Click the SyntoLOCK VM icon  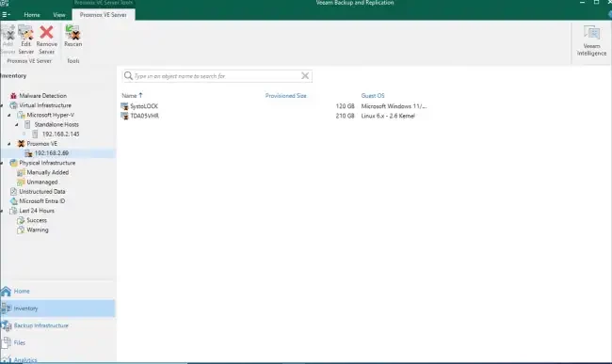click(x=124, y=106)
